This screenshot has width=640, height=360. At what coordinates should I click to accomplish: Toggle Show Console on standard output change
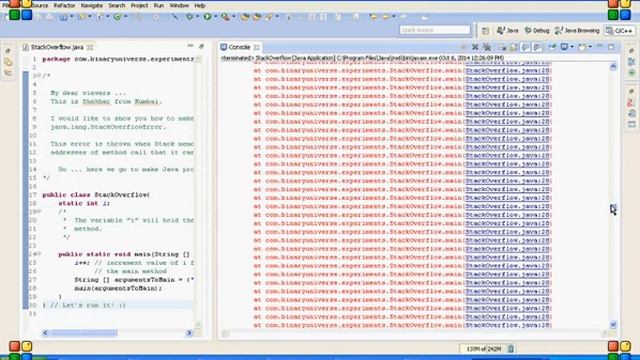(x=526, y=47)
